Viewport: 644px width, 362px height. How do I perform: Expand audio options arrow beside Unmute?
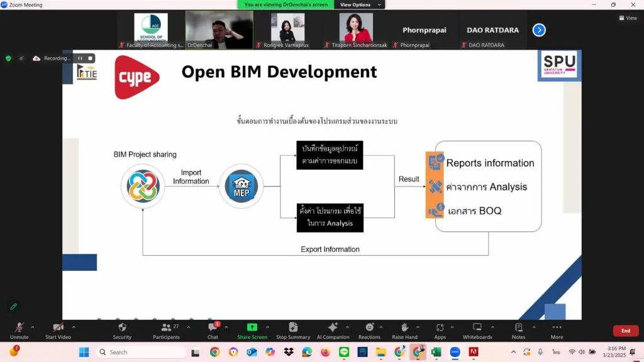click(33, 327)
